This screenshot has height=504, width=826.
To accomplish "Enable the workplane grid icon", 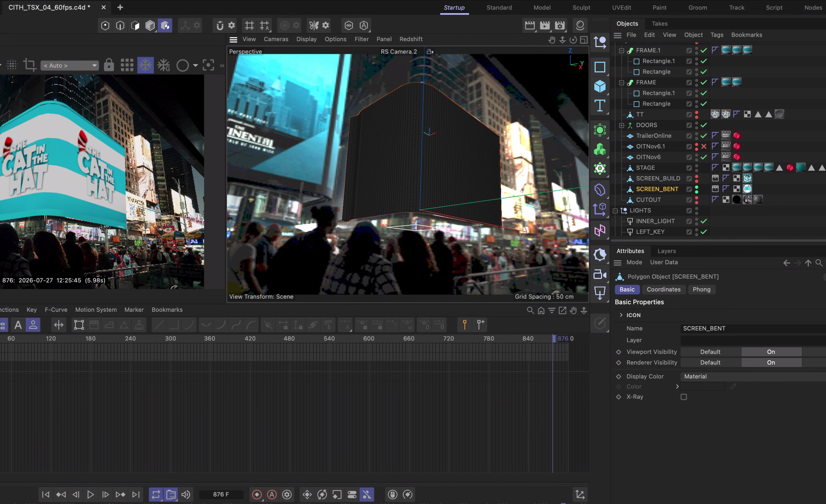I will (x=249, y=26).
